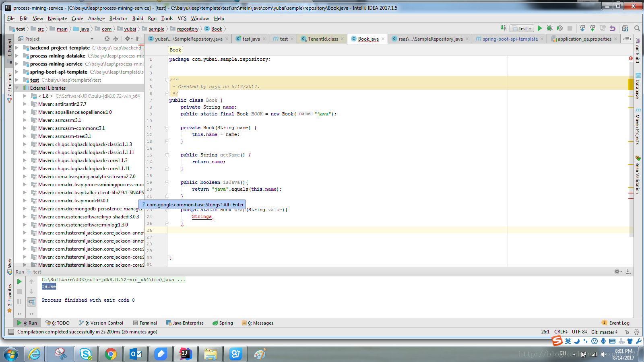Switch to the TenantId.class tab
This screenshot has height=362, width=644.
click(323, 39)
